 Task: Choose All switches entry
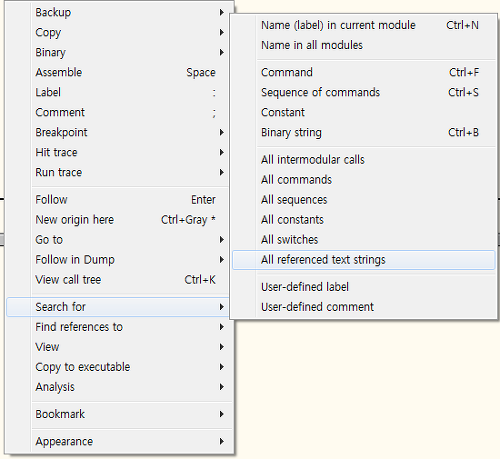coord(364,240)
